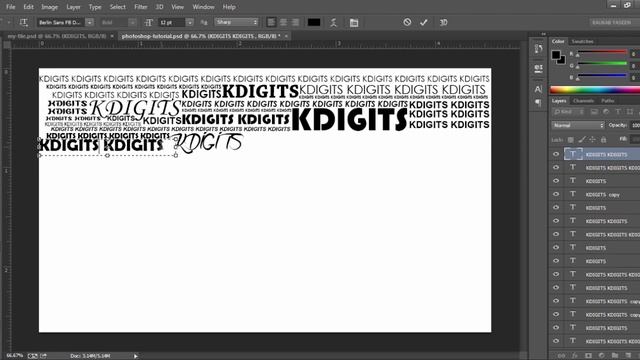Open the File menu
Viewport: 640px width, 360px height.
tap(11, 7)
